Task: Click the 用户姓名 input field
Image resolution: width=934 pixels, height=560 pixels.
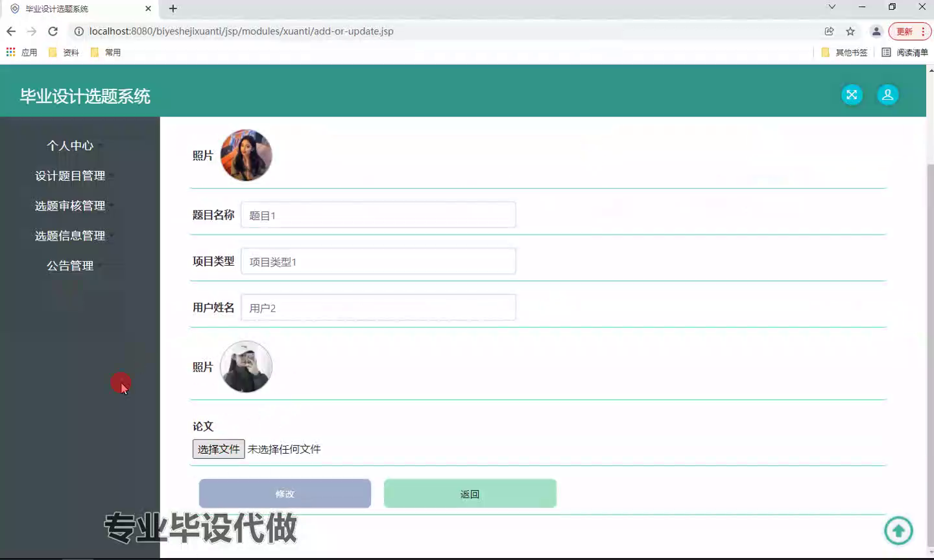Action: (x=378, y=307)
